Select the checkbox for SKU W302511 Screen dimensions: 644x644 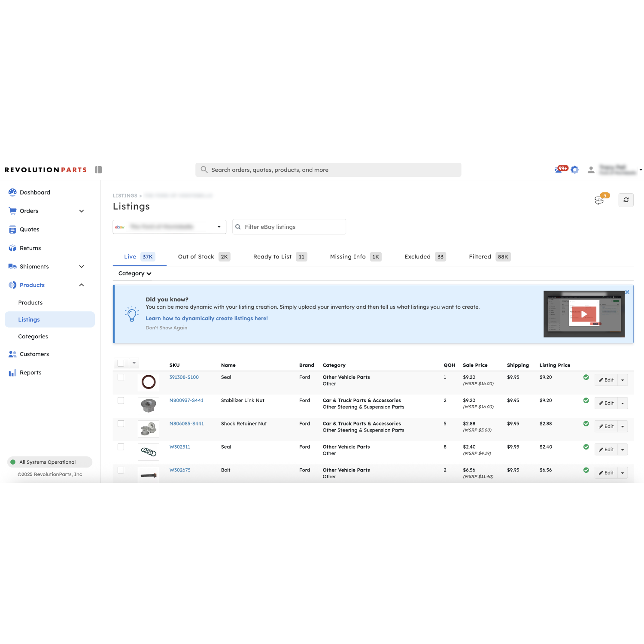point(121,447)
